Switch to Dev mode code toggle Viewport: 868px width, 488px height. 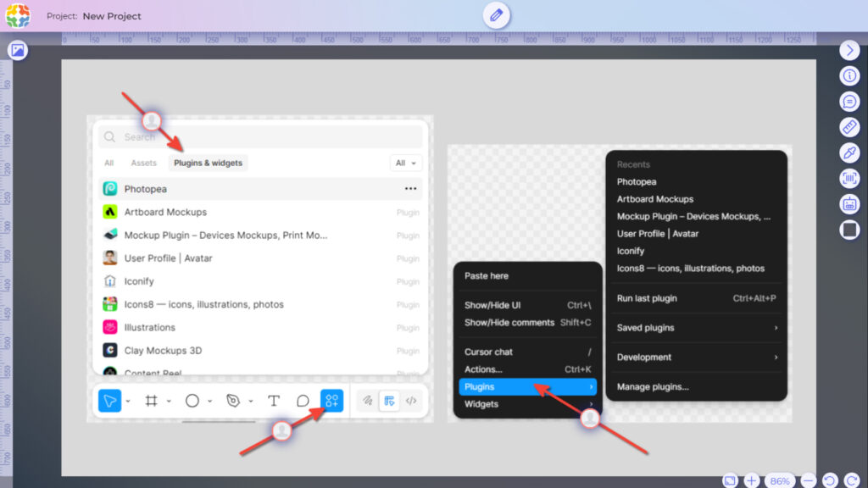411,401
